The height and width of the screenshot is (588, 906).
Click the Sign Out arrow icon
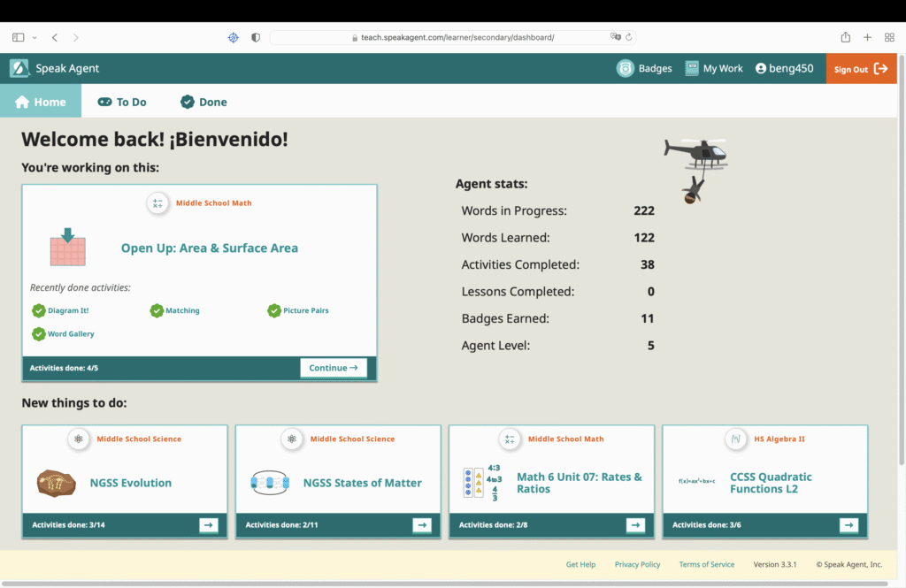[x=880, y=69]
